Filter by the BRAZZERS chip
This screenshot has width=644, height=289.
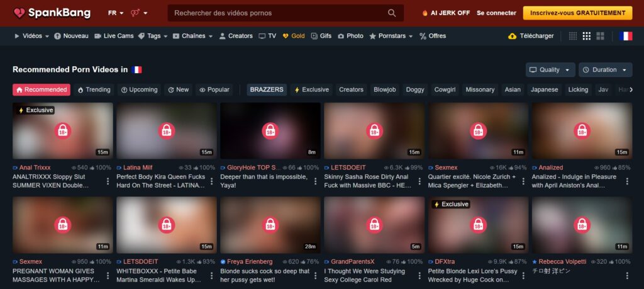267,89
